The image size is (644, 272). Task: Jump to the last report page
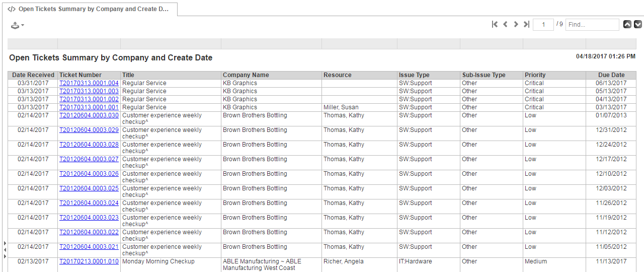pyautogui.click(x=526, y=24)
